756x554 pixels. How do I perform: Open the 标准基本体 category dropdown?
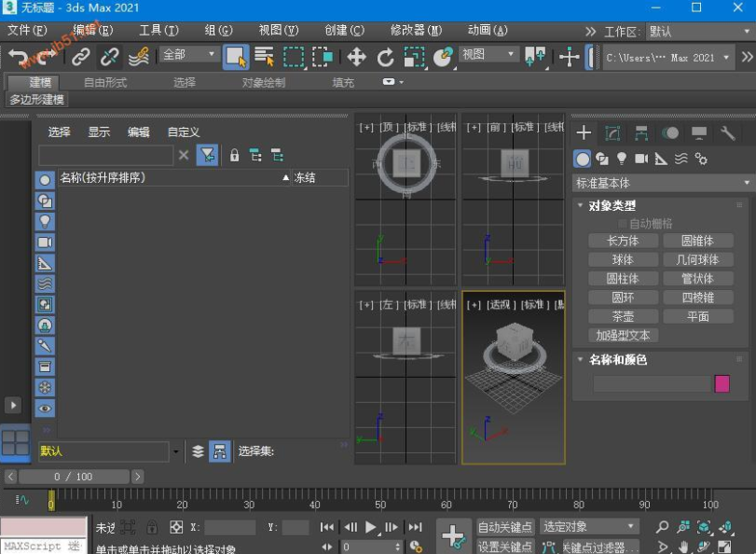click(663, 183)
